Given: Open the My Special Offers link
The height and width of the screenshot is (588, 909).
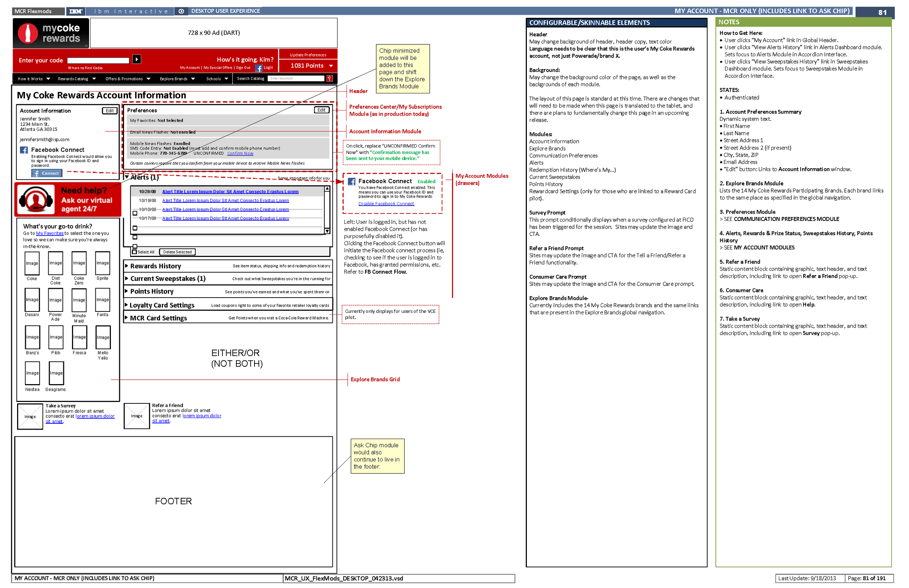Looking at the screenshot, I should pyautogui.click(x=218, y=68).
